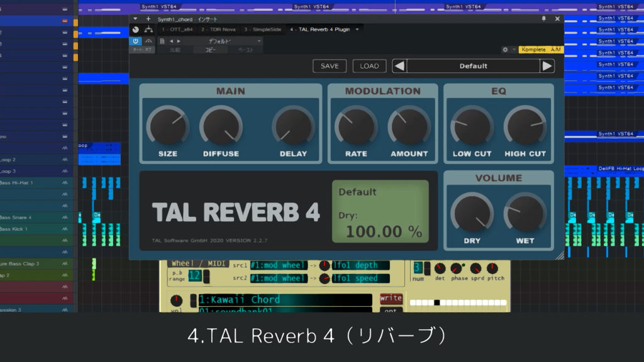Click the WET volume knob
This screenshot has width=644, height=362.
(x=525, y=214)
